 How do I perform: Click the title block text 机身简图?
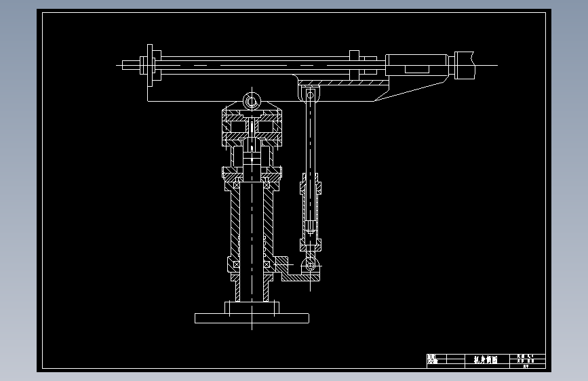(486, 360)
